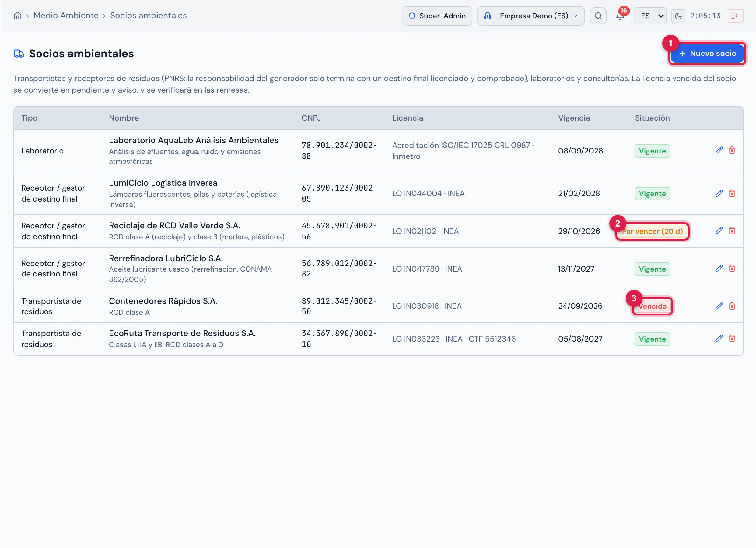Open the ES language dropdown
The image size is (756, 548).
pos(650,16)
